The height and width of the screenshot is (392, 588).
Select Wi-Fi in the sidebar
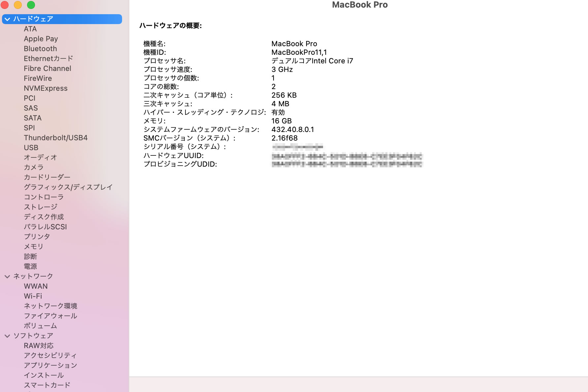33,296
